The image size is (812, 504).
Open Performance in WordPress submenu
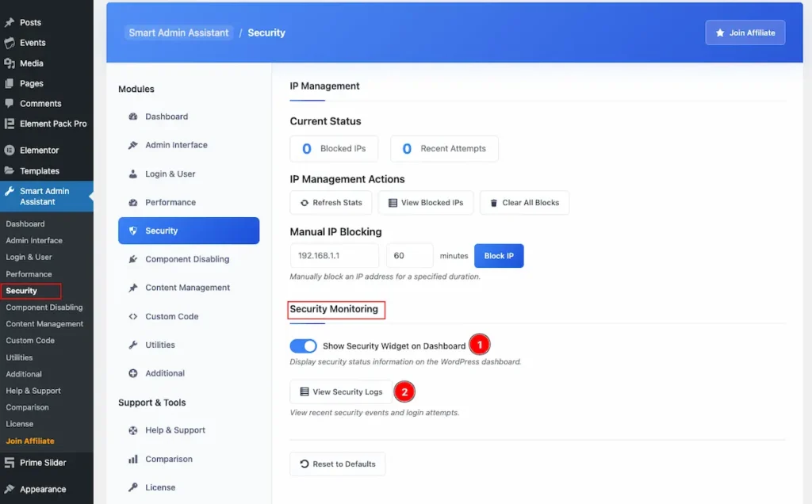29,274
